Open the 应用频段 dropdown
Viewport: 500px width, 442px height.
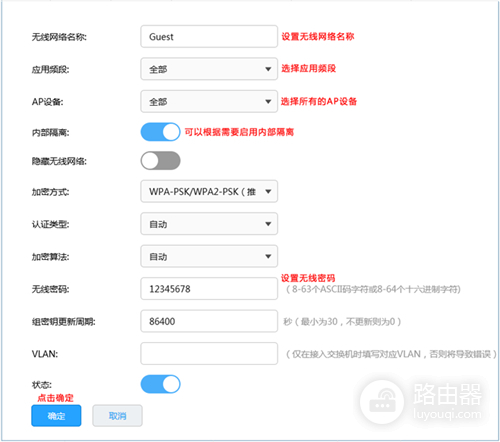coord(209,69)
